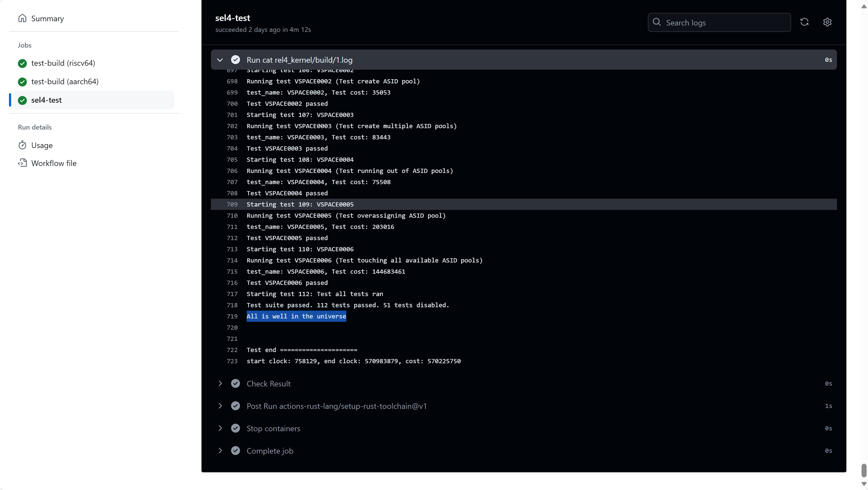Viewport: 868px width, 490px height.
Task: Click the Summary home icon
Action: pyautogui.click(x=22, y=18)
